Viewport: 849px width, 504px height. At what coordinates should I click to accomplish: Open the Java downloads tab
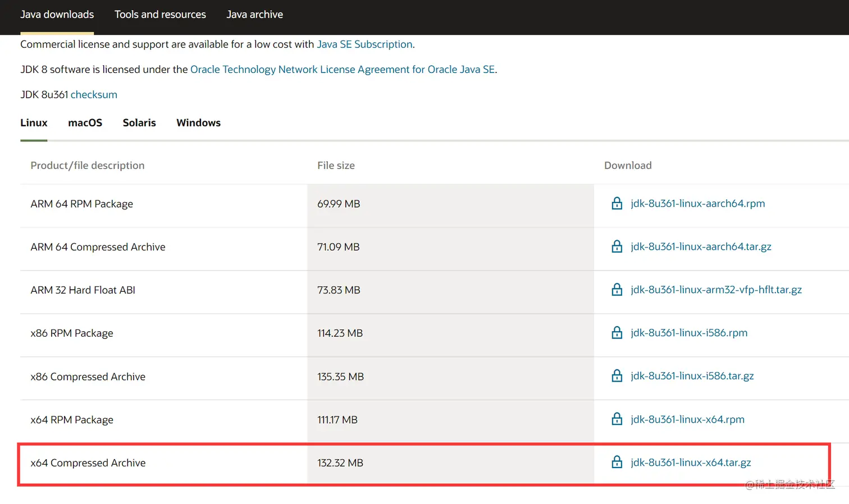click(x=57, y=15)
